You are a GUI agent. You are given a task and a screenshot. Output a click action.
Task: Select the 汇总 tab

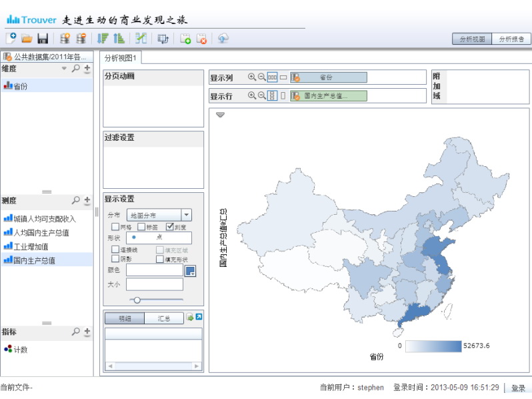(164, 318)
